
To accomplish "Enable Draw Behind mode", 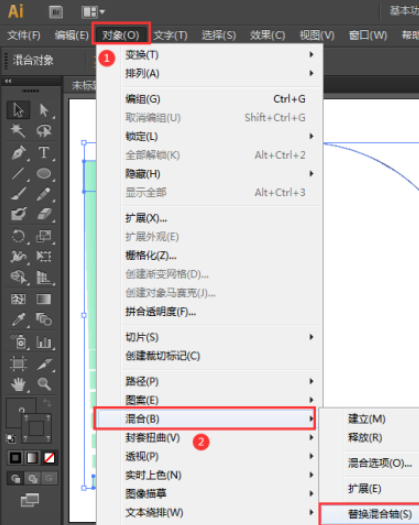I will coord(32,478).
